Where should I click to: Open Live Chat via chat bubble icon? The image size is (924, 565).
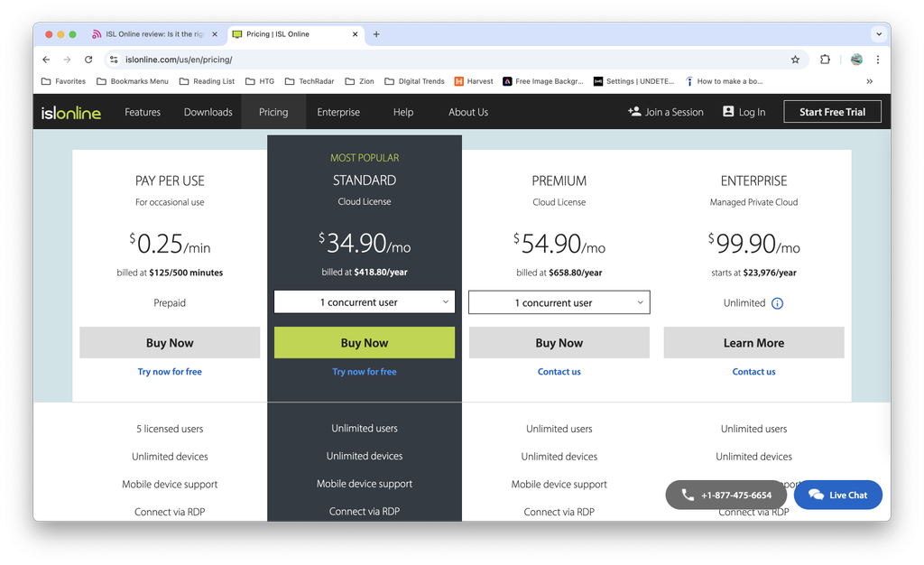point(815,495)
